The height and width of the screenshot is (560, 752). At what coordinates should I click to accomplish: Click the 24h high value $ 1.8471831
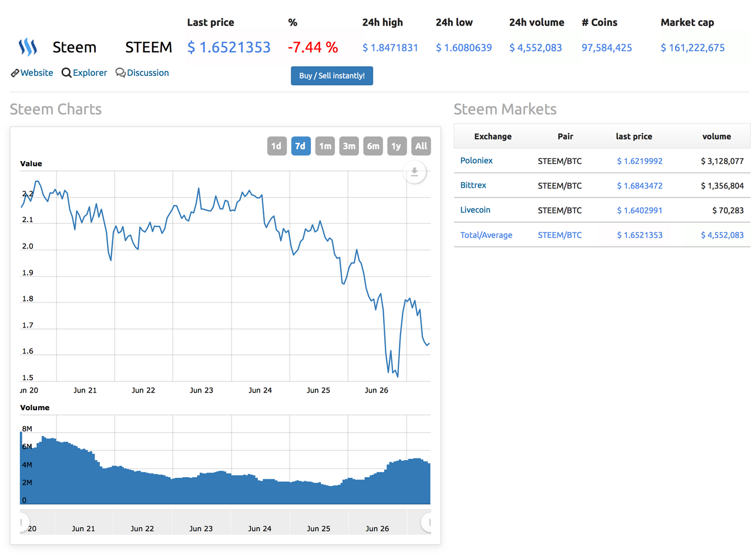390,48
